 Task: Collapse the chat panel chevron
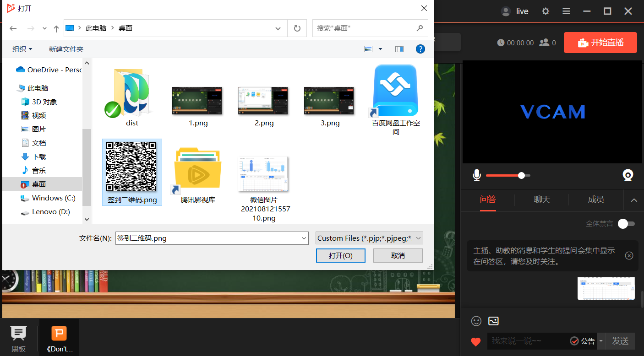[634, 200]
